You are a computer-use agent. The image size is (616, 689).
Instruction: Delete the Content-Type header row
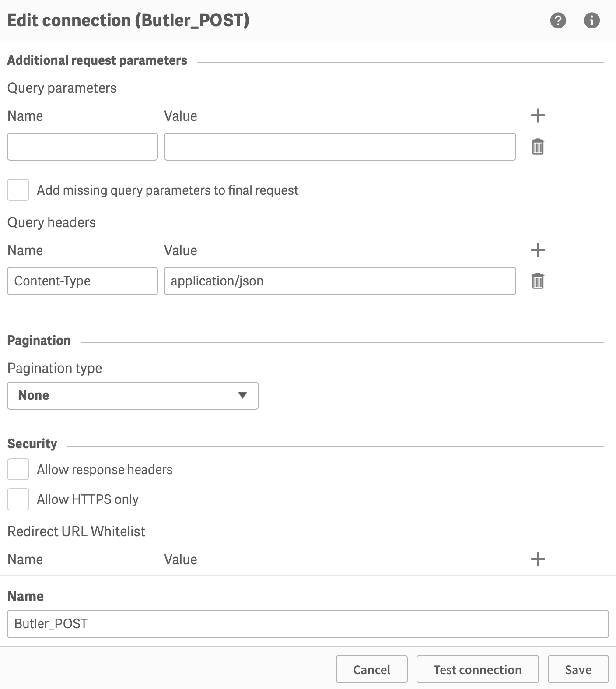coord(538,281)
